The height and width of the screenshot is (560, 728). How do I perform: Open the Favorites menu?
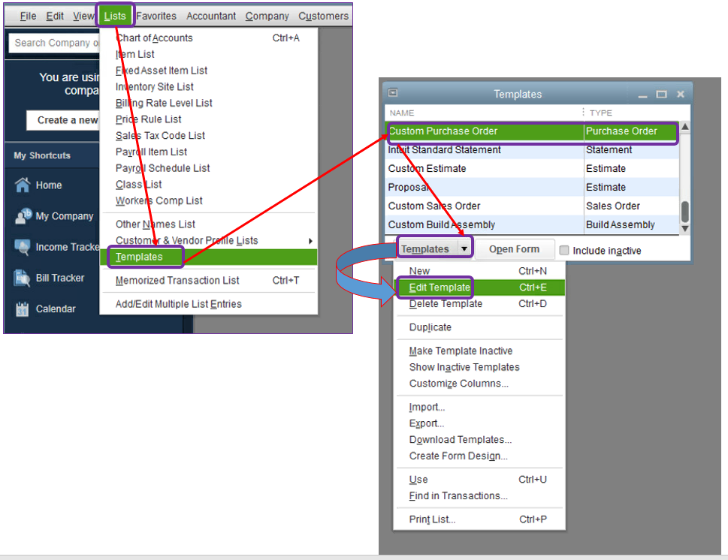click(x=156, y=16)
